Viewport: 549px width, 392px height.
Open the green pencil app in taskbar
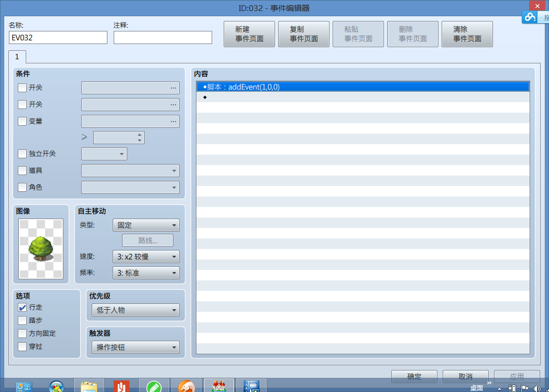[154, 386]
